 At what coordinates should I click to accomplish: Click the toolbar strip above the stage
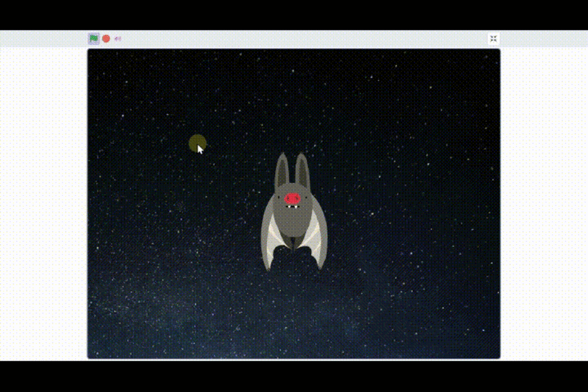pyautogui.click(x=287, y=38)
